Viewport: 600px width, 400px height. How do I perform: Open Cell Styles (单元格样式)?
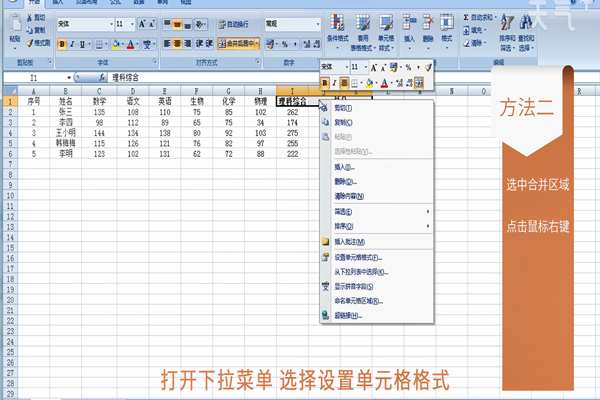coord(386,33)
